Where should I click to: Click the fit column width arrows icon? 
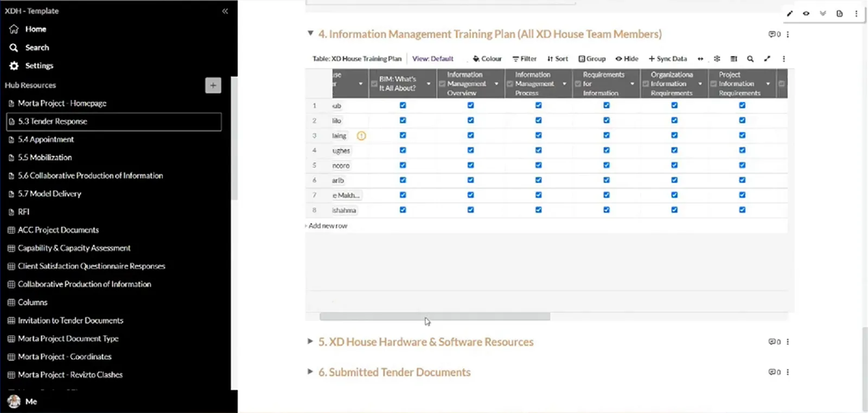click(700, 59)
